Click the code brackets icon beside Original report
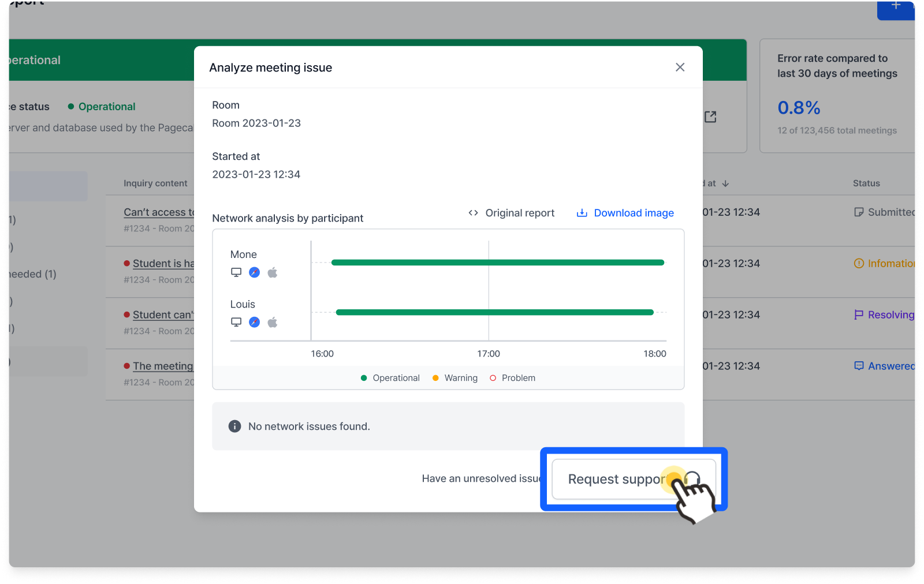Image resolution: width=924 pixels, height=584 pixels. click(x=474, y=213)
